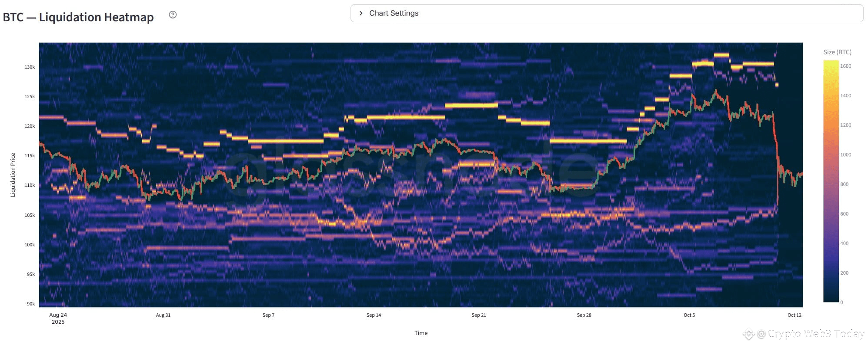Click the Aug 24 2025 date label

pyautogui.click(x=58, y=318)
